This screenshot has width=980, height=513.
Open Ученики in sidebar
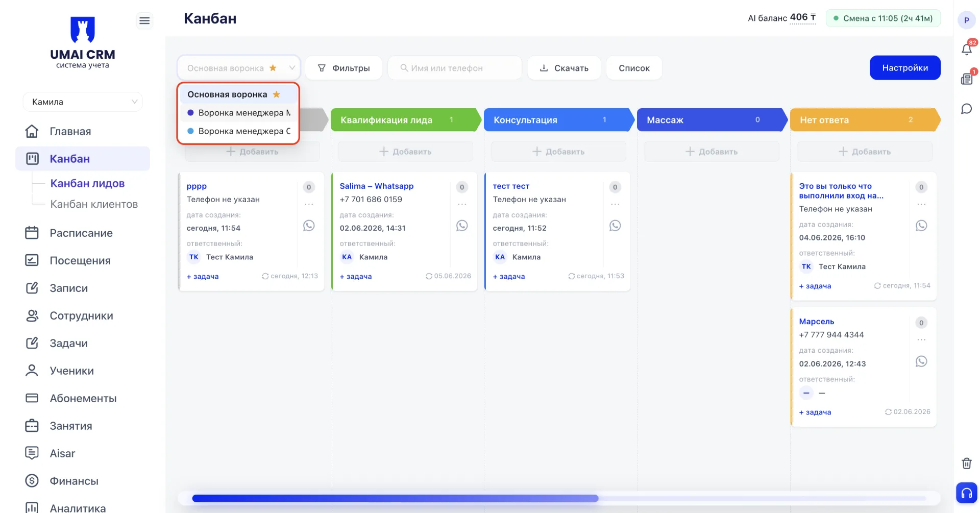coord(83,371)
